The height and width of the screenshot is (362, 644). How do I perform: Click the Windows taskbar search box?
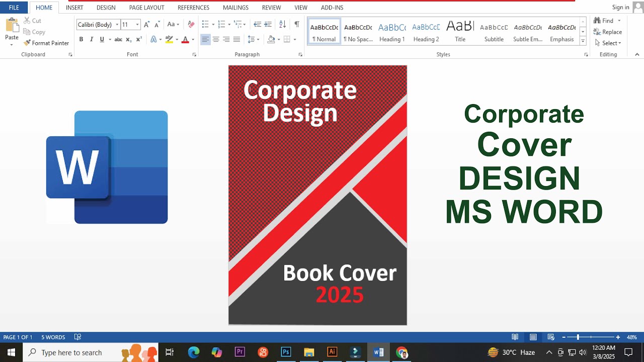click(x=91, y=352)
